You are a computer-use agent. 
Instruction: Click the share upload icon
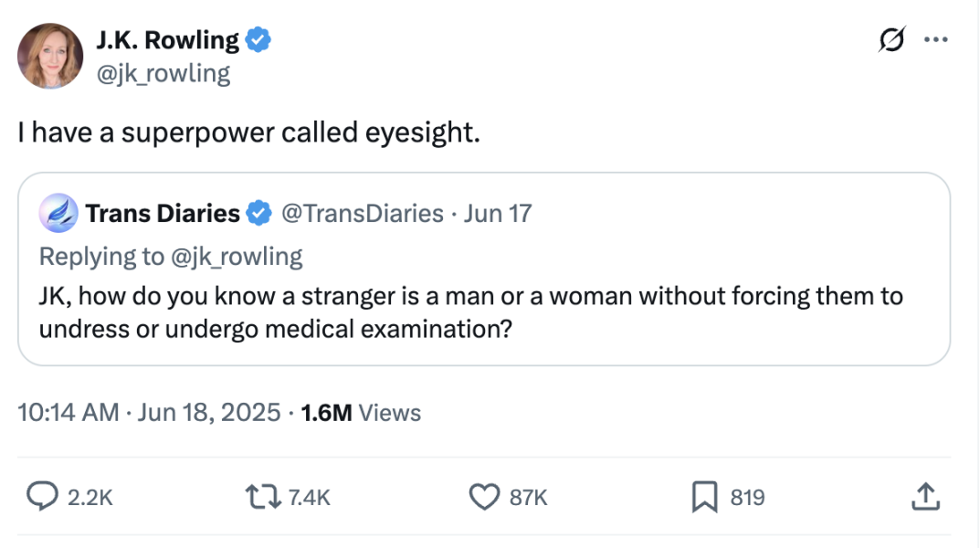924,496
